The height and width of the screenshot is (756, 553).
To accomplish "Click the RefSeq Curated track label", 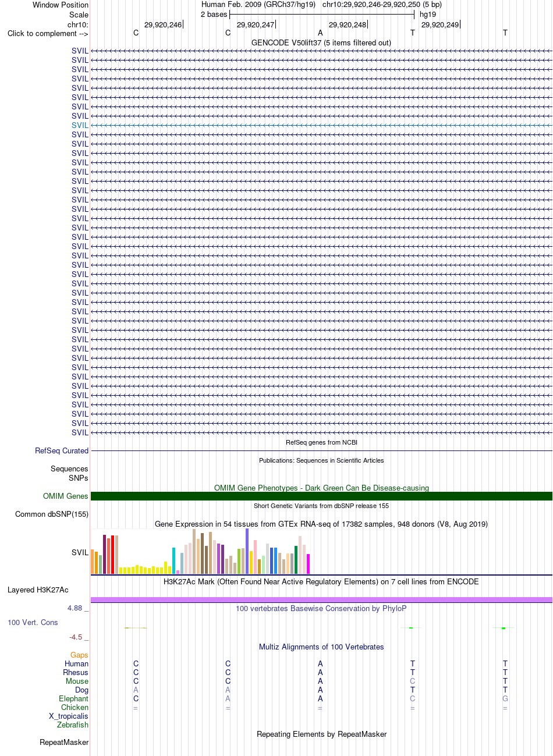I will point(62,451).
